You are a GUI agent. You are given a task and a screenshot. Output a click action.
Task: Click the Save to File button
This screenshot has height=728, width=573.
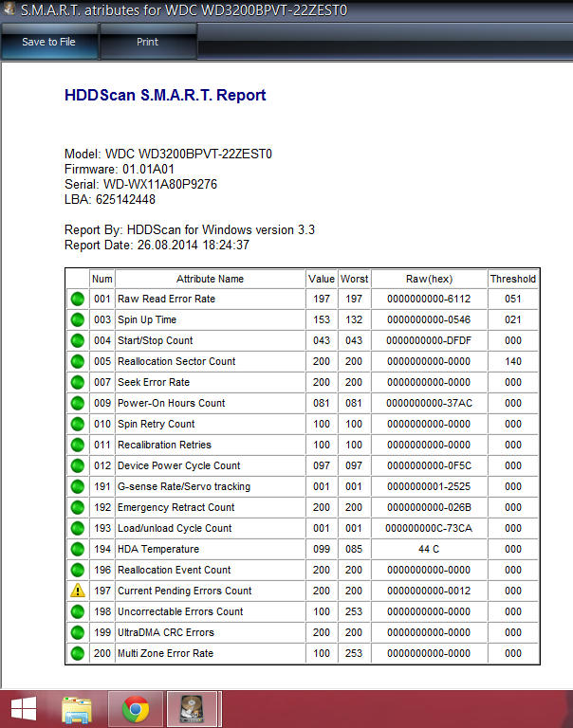tap(48, 42)
